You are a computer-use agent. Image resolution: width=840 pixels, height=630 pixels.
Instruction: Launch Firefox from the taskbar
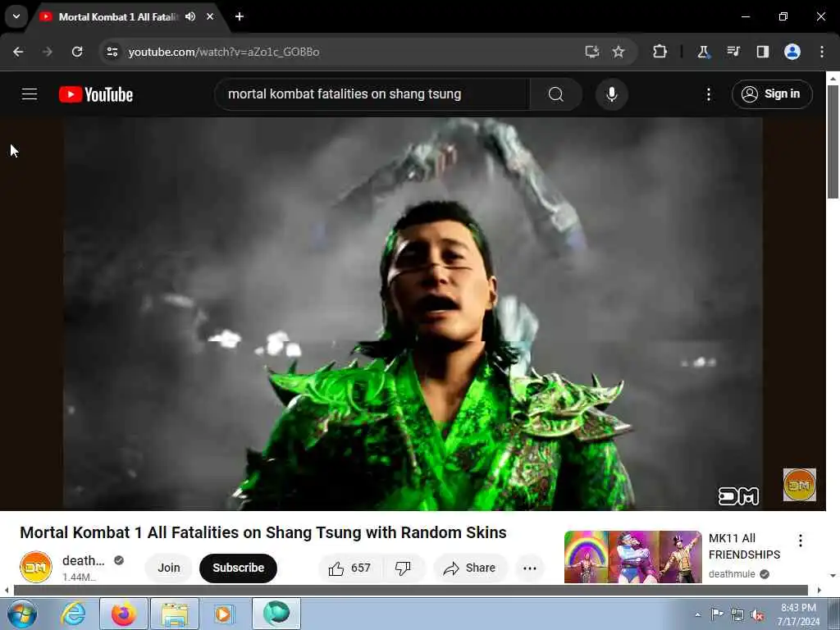point(124,614)
